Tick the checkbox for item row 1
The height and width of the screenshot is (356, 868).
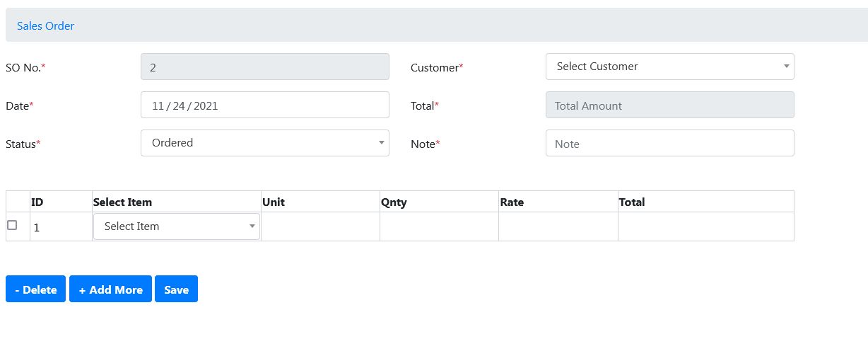coord(12,225)
